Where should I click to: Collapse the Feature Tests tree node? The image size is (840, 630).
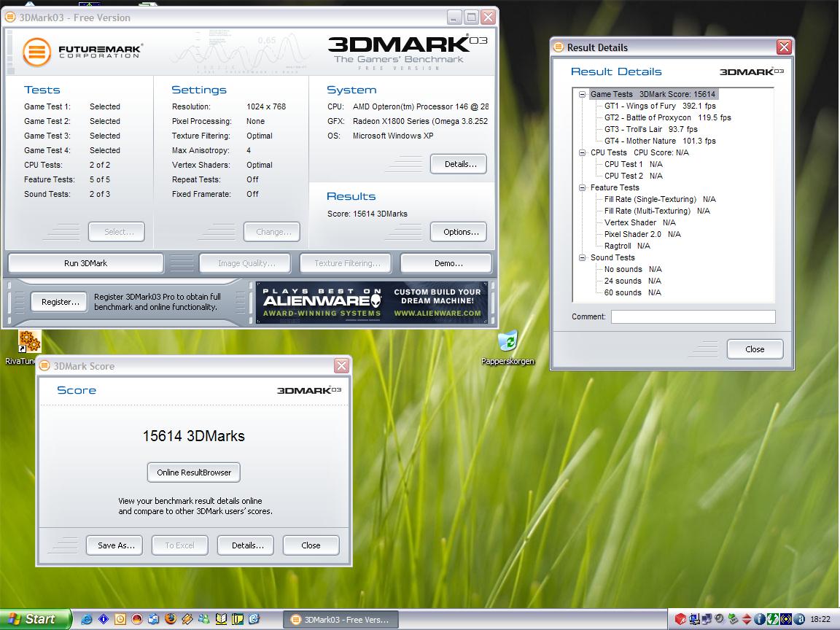[x=582, y=187]
